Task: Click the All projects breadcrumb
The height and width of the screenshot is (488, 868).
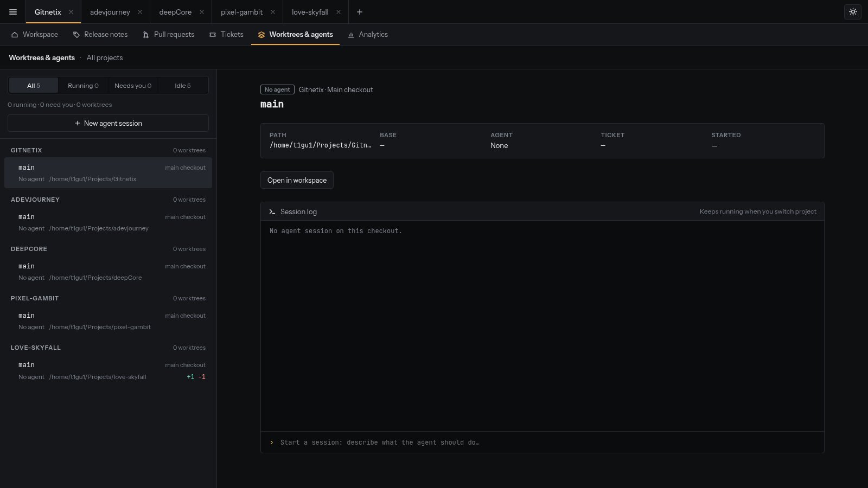Action: 105,57
